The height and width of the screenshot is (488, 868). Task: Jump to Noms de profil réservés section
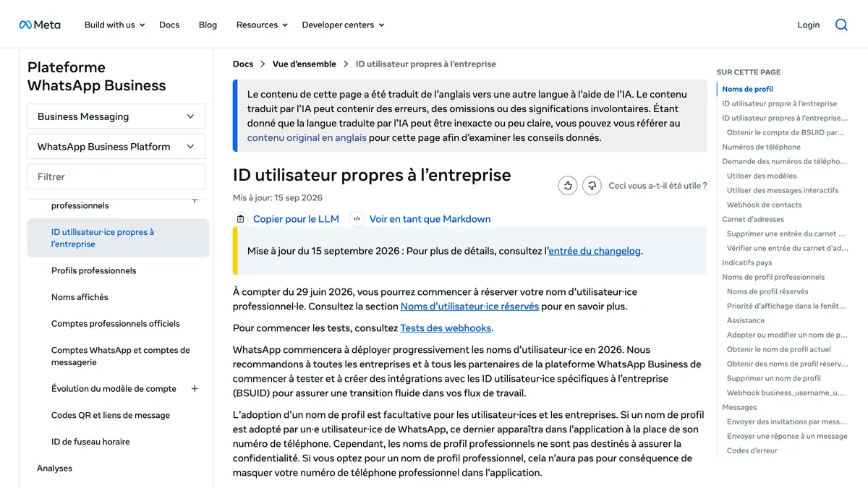pyautogui.click(x=767, y=291)
